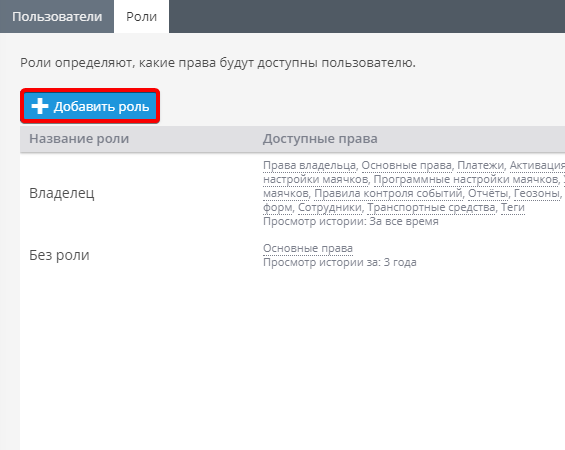
Task: Click the Правила контроля событий link
Action: (388, 193)
